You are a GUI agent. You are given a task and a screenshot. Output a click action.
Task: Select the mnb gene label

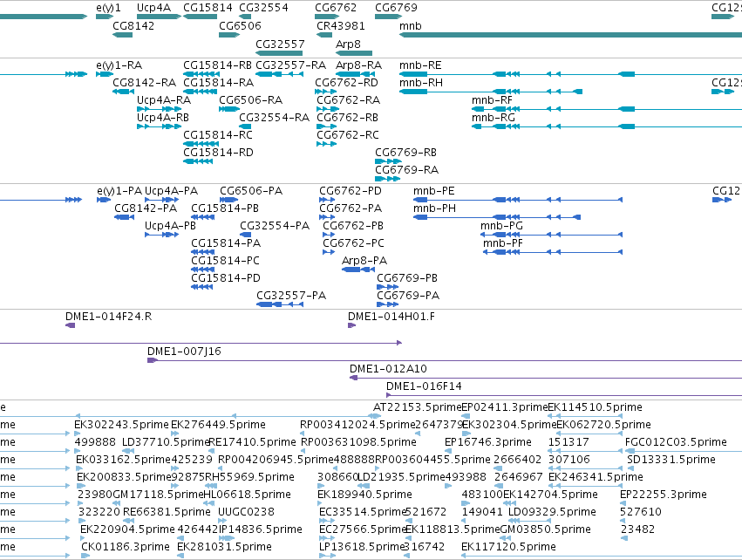tap(411, 26)
